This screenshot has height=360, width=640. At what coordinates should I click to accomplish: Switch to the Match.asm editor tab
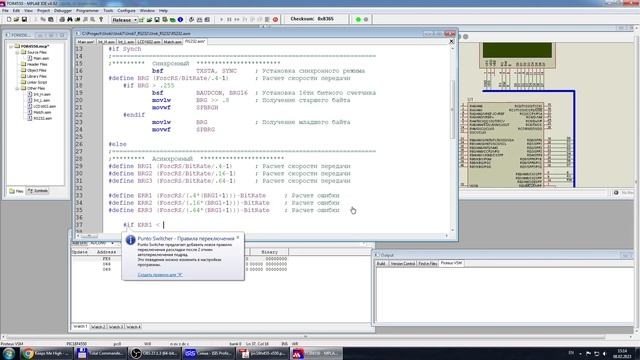tap(172, 42)
